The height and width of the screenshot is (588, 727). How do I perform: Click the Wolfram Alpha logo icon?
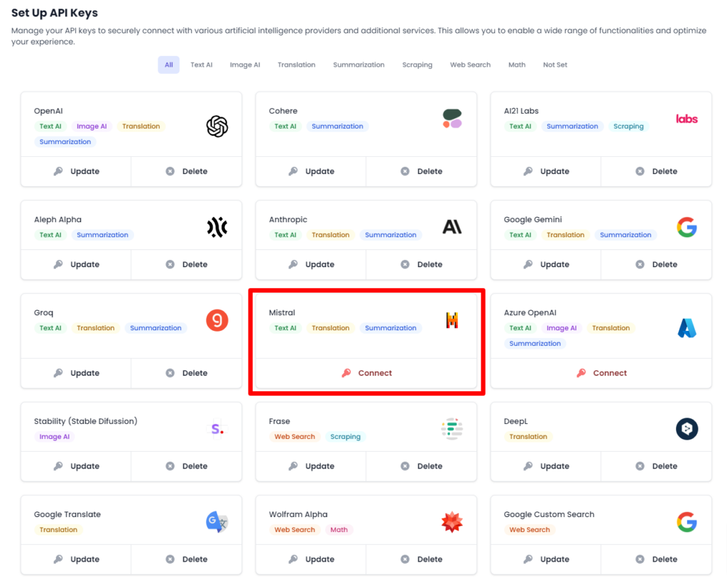point(452,522)
